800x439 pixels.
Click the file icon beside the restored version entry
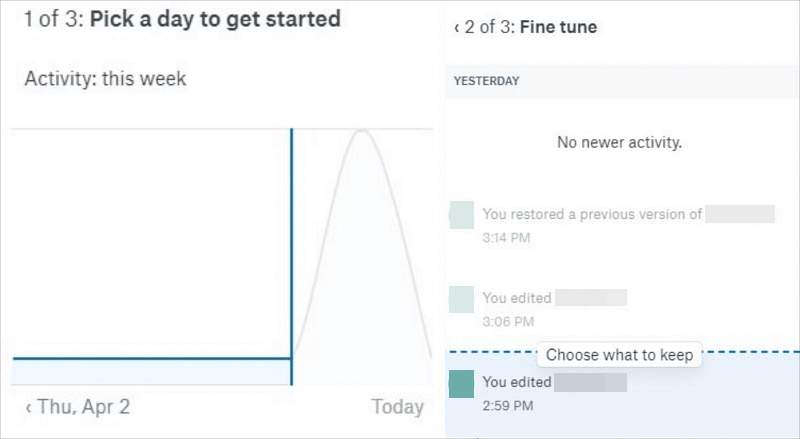pyautogui.click(x=461, y=214)
